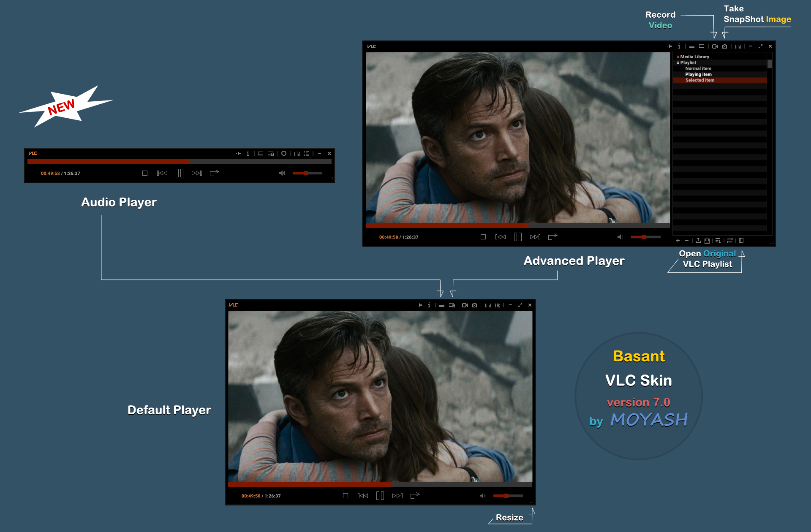The width and height of the screenshot is (811, 532).
Task: Adjust the volume slider in the Audio Player
Action: tap(308, 173)
